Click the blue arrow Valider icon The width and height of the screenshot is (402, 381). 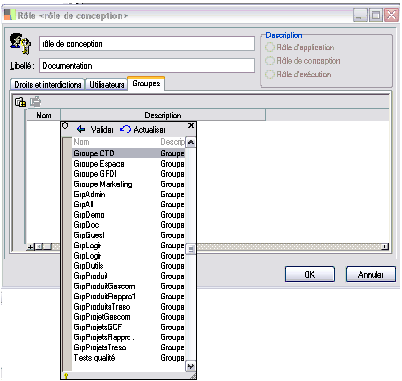pyautogui.click(x=81, y=129)
